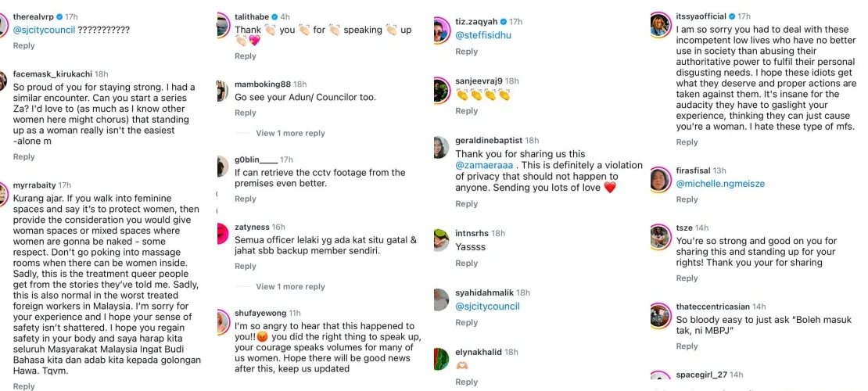Reply to intnsrhs's "Yassss" comment
Screen dimensions: 868x391
tap(466, 264)
